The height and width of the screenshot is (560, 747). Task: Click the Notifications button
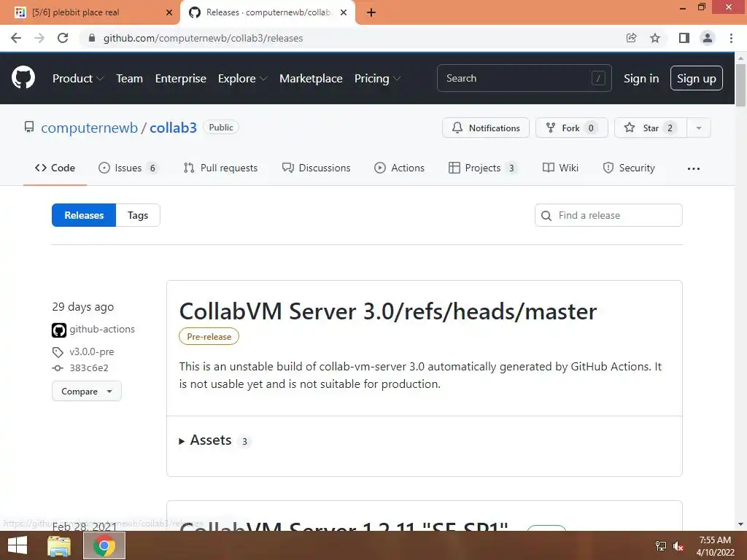click(x=485, y=128)
